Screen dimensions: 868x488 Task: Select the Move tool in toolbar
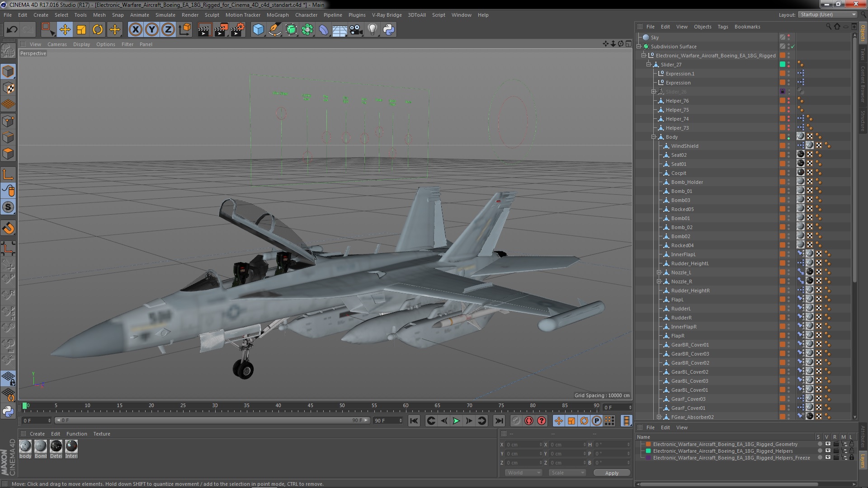(x=65, y=30)
